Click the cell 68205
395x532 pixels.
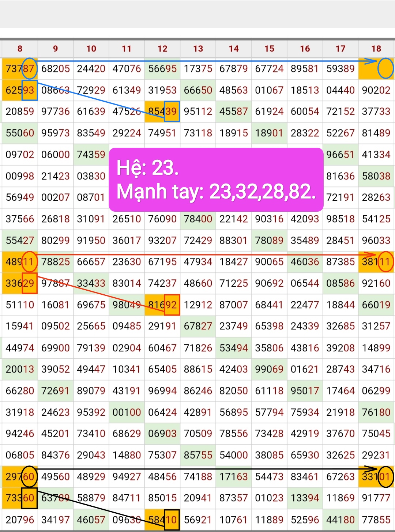pyautogui.click(x=56, y=69)
